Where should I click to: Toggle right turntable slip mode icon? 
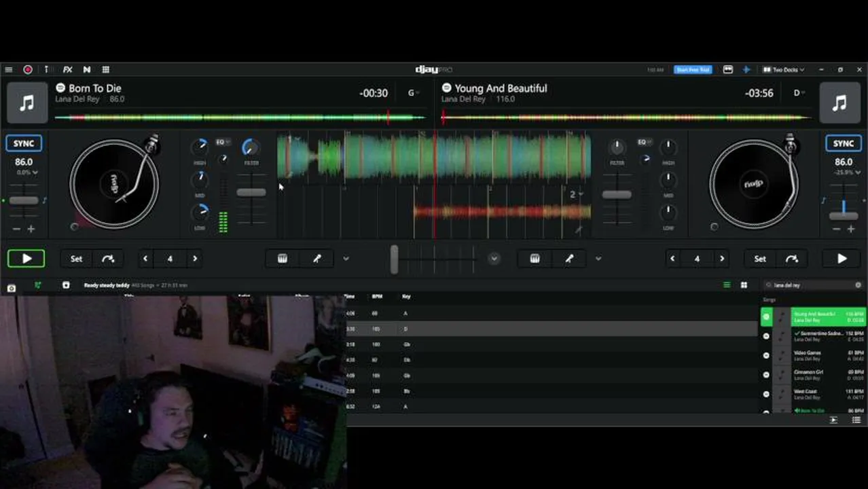[x=714, y=227]
